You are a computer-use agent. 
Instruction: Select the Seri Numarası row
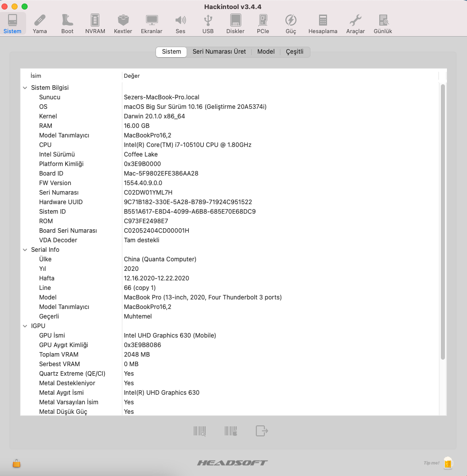point(230,193)
